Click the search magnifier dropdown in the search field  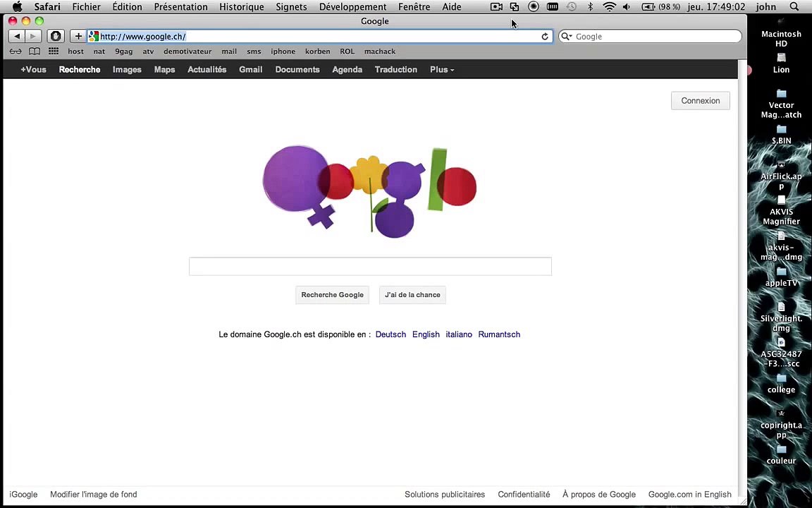click(567, 36)
